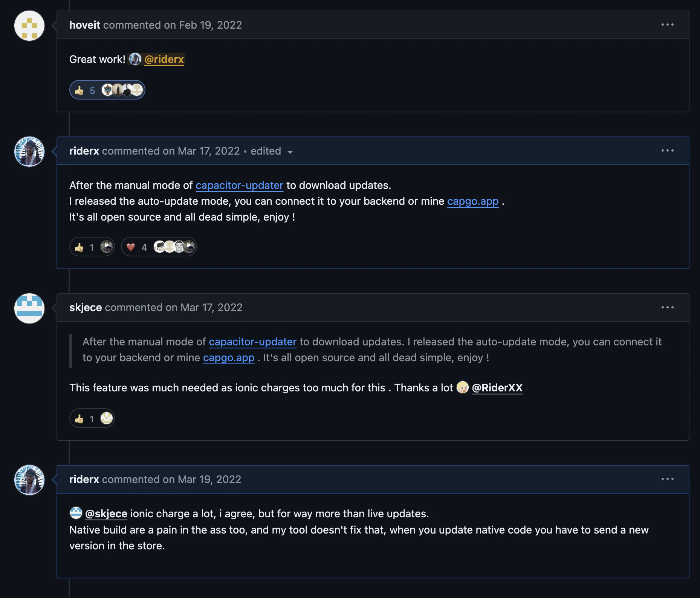
Task: Open options menu on riderx Mar 17 comment
Action: [x=667, y=151]
